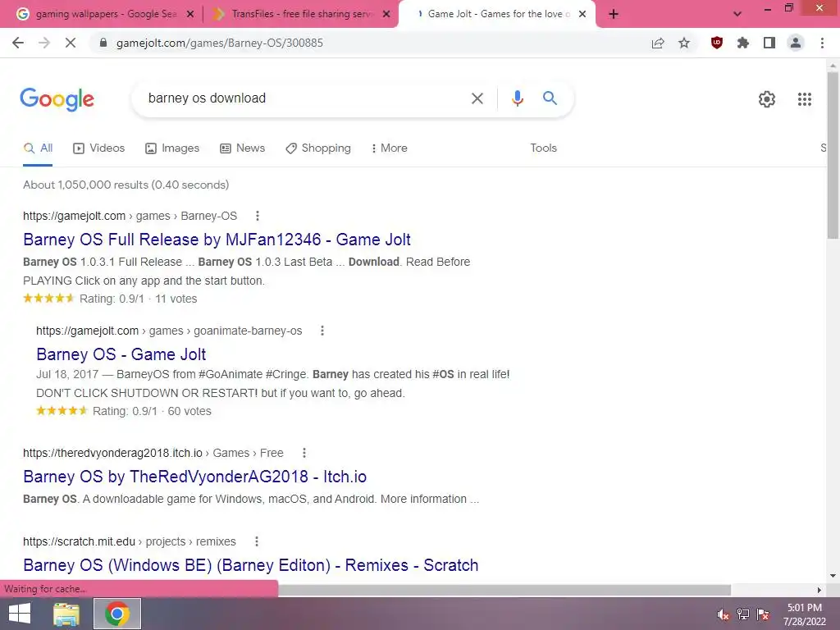Click the 'Rating: 0.9/1 · 11 votes' text
The height and width of the screenshot is (630, 840).
tap(138, 299)
